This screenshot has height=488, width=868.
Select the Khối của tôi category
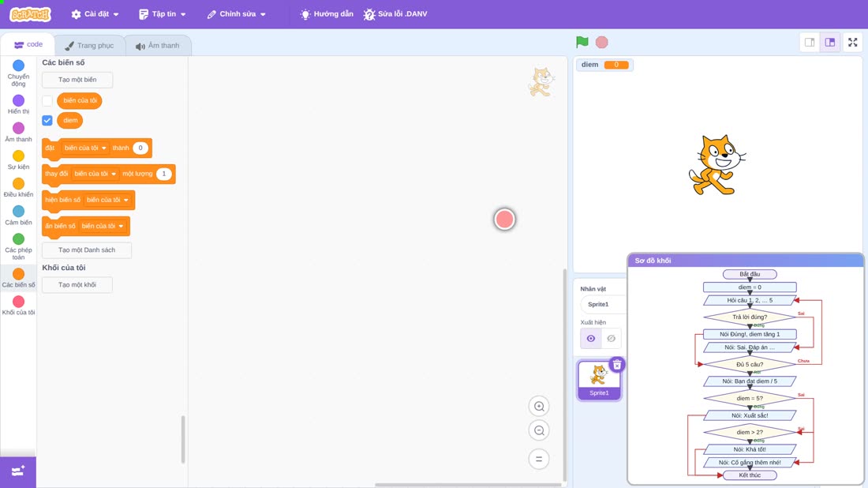pyautogui.click(x=18, y=306)
